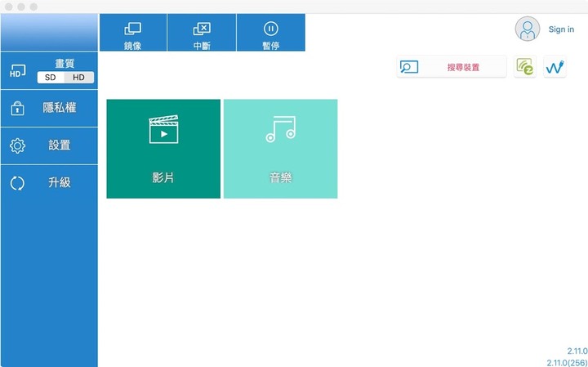
Task: Click the 搜尋裝置 search device button
Action: coord(452,67)
